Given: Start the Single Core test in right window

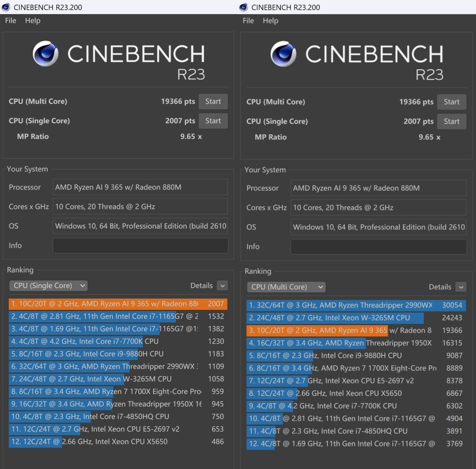Looking at the screenshot, I should pos(451,121).
